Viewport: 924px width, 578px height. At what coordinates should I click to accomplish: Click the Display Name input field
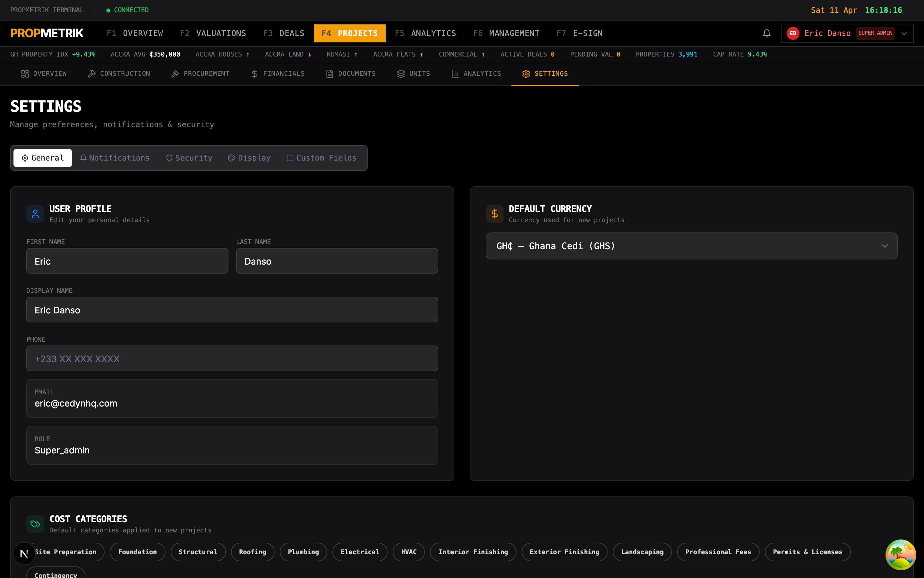[x=232, y=310]
